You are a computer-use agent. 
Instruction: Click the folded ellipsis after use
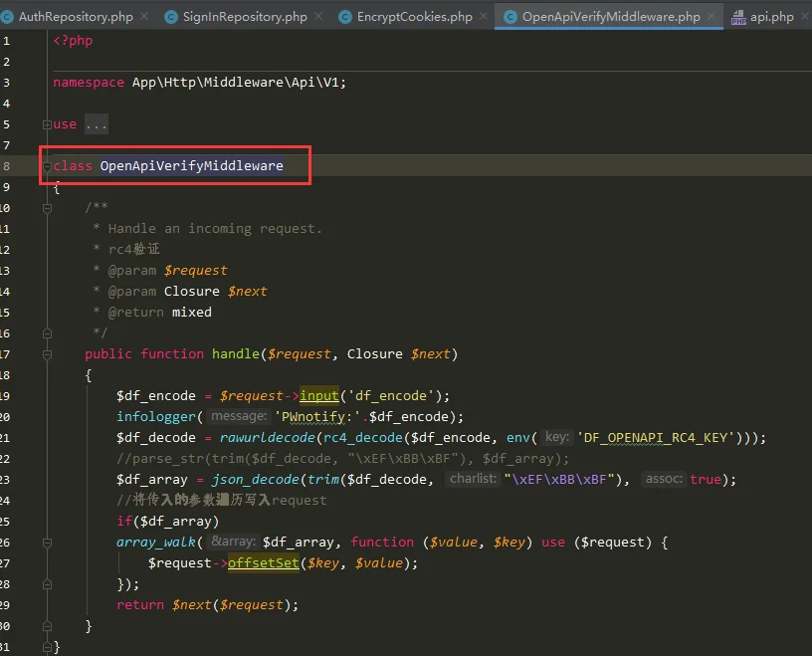tap(96, 124)
